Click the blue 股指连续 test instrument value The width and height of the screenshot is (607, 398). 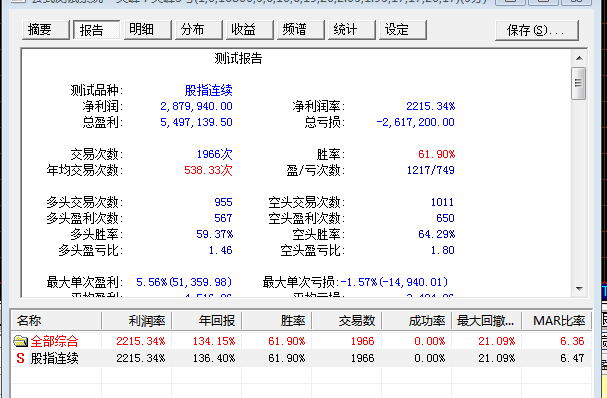click(208, 91)
